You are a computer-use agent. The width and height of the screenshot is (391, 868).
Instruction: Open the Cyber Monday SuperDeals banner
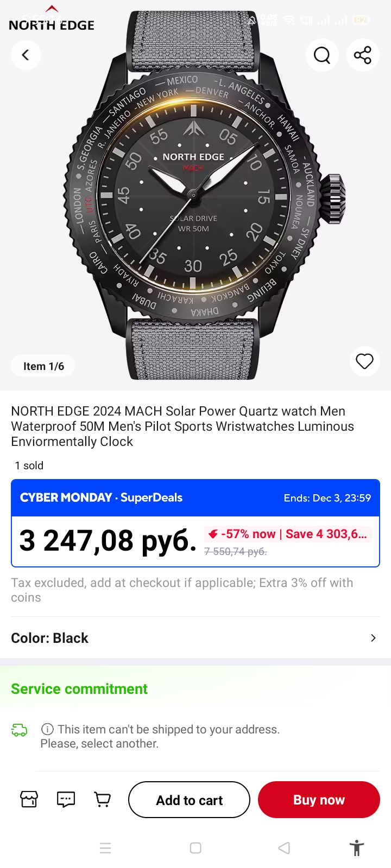coord(195,497)
